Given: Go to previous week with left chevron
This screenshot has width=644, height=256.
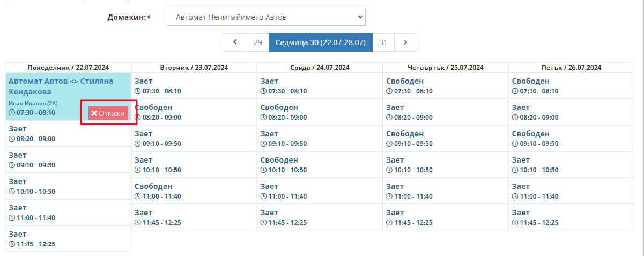Looking at the screenshot, I should [235, 42].
